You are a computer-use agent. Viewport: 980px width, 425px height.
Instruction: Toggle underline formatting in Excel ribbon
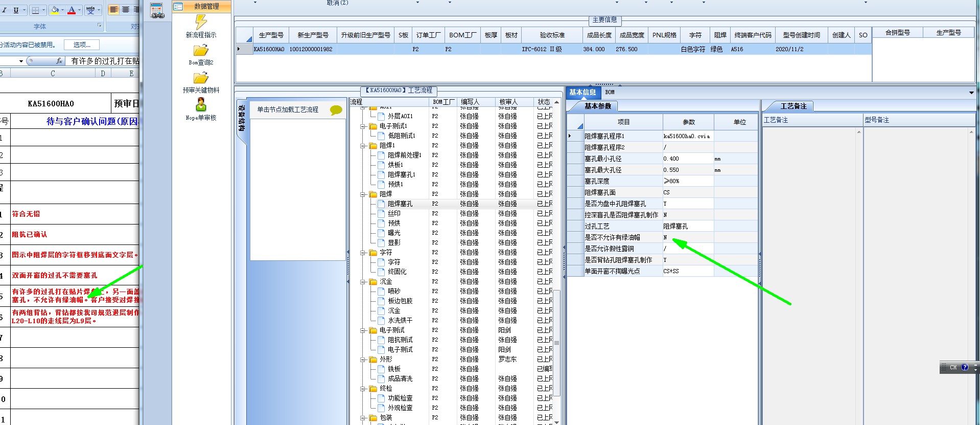pyautogui.click(x=16, y=10)
